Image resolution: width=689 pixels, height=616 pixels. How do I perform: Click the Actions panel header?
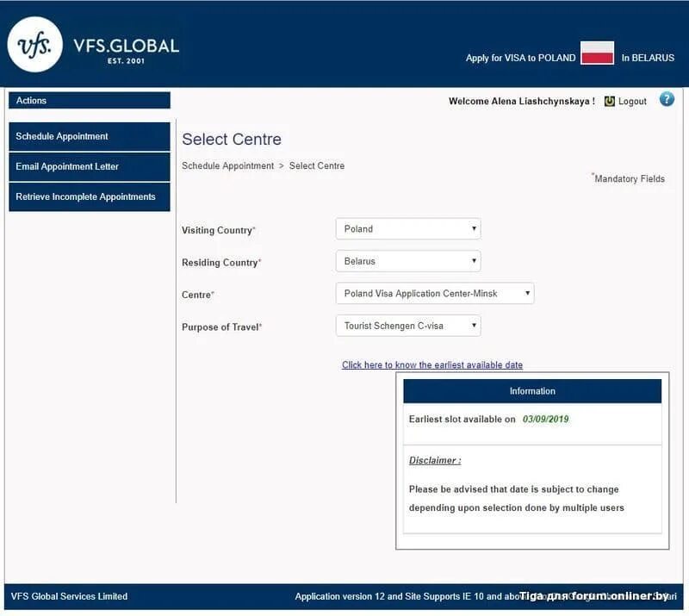pos(90,100)
